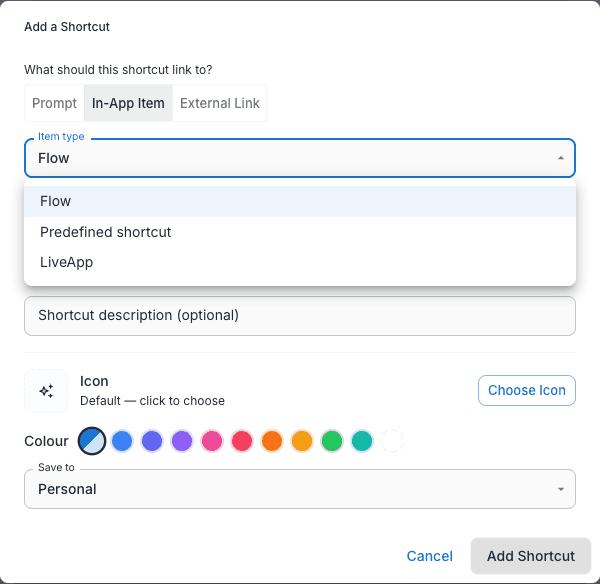Choose the teal colour swatch
600x584 pixels.
click(362, 441)
